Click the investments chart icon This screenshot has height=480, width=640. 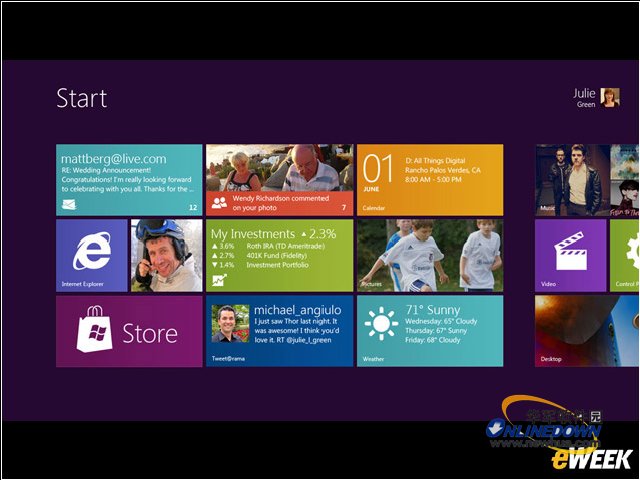pyautogui.click(x=219, y=280)
